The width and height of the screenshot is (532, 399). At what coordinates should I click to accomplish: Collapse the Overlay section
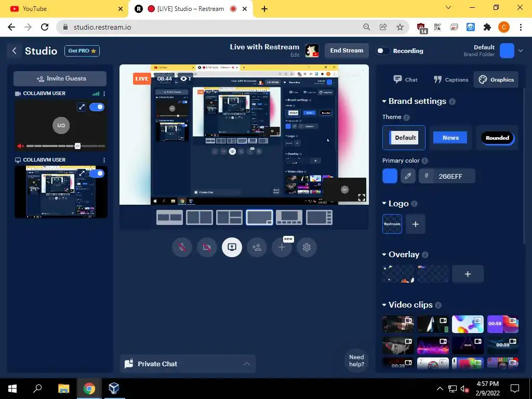384,255
